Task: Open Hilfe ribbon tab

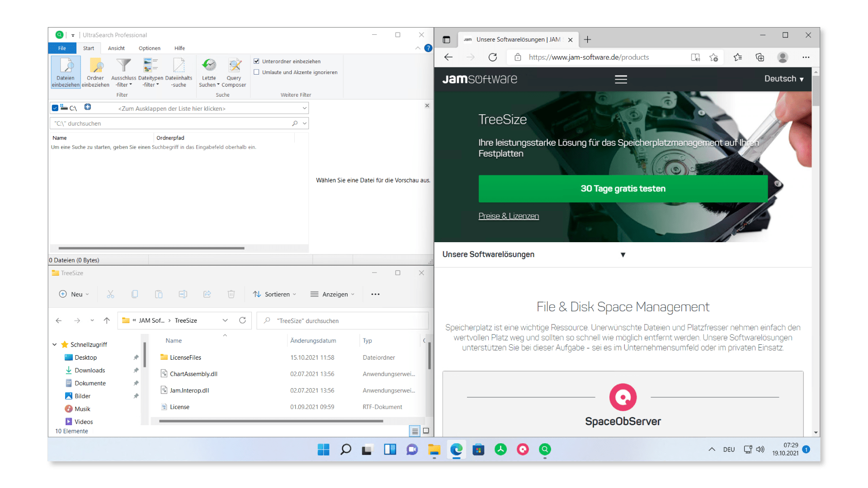Action: pyautogui.click(x=179, y=48)
